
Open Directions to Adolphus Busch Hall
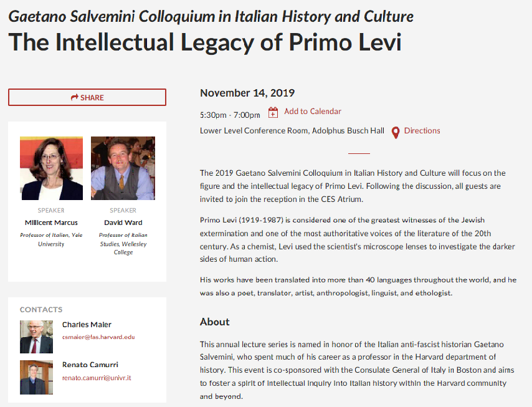[422, 131]
